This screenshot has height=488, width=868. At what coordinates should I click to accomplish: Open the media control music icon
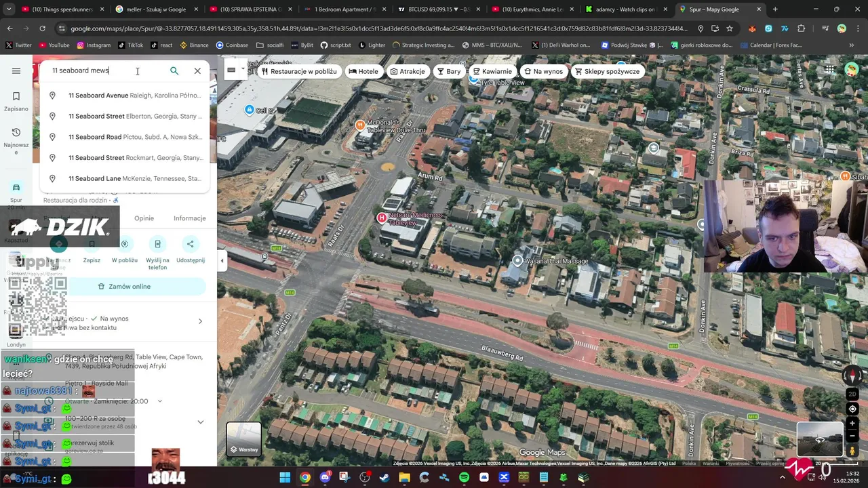825,28
